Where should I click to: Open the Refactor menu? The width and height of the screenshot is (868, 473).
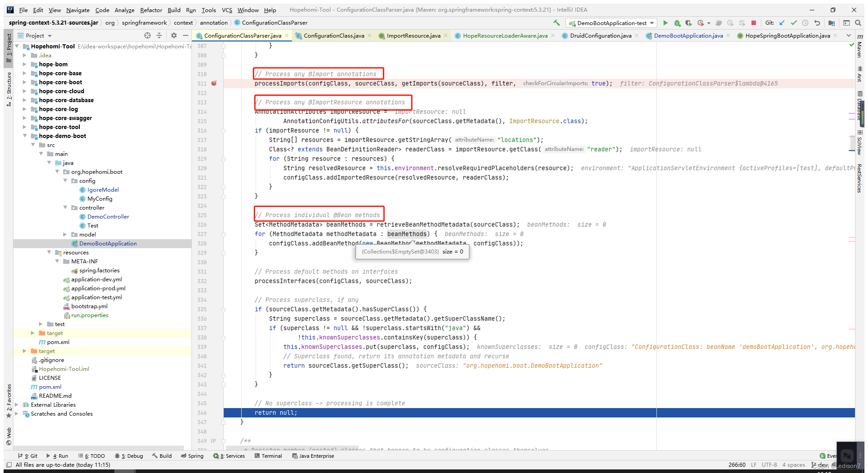(151, 10)
